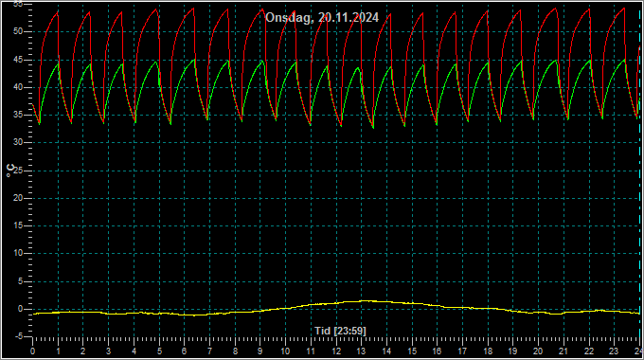Click hour 23 on the time axis
Viewport: 644px width, 360px height.
coord(614,351)
